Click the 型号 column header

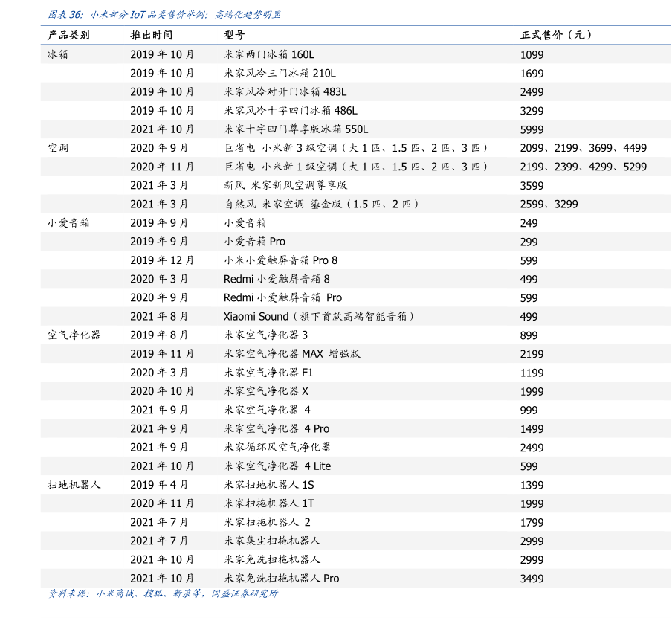pos(234,35)
